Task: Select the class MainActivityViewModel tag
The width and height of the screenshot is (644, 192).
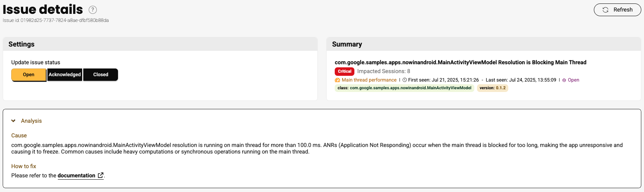Action: click(x=404, y=88)
